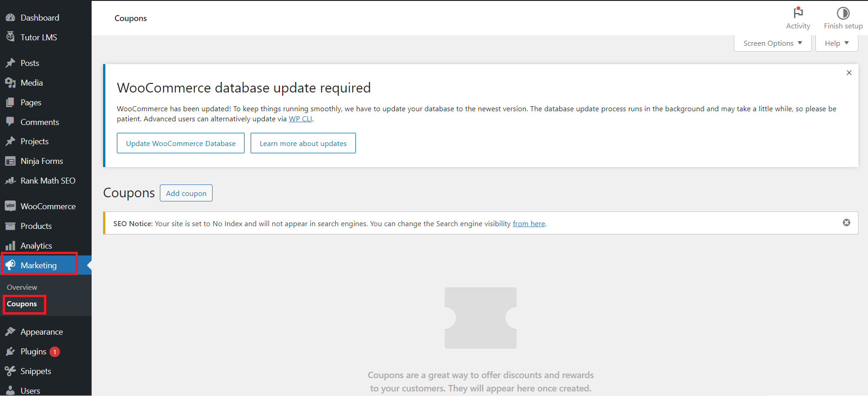
Task: Click the Add coupon button
Action: 186,193
